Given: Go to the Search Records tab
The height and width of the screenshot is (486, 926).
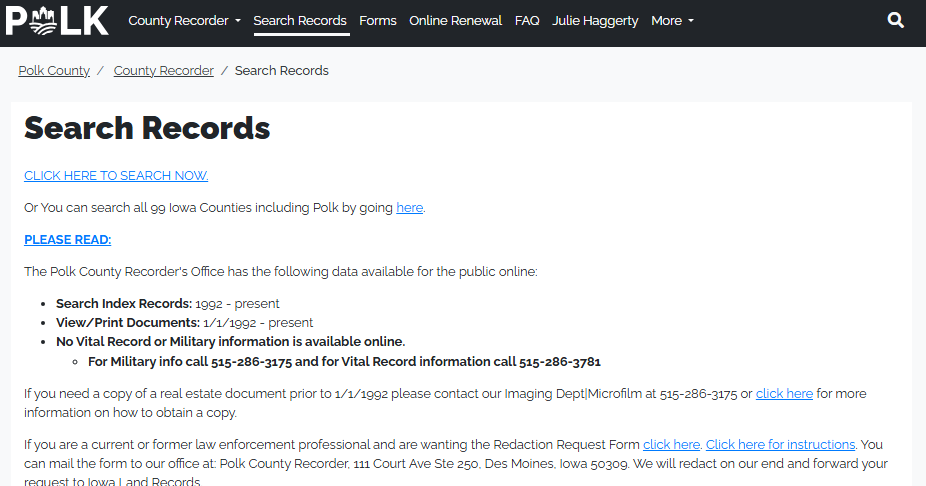Looking at the screenshot, I should click(x=300, y=21).
